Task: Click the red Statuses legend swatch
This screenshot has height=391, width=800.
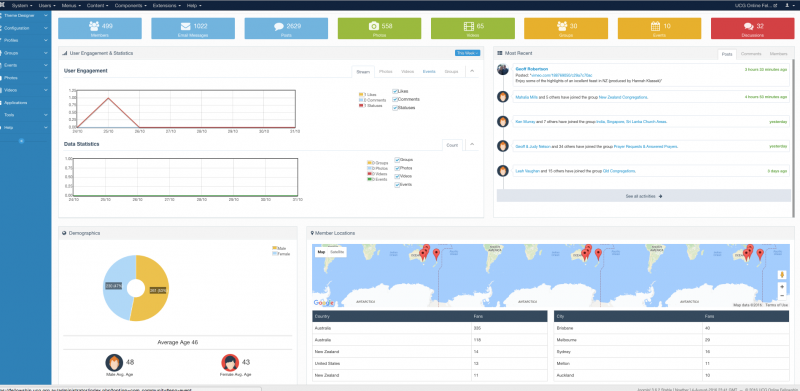Action: pos(361,105)
